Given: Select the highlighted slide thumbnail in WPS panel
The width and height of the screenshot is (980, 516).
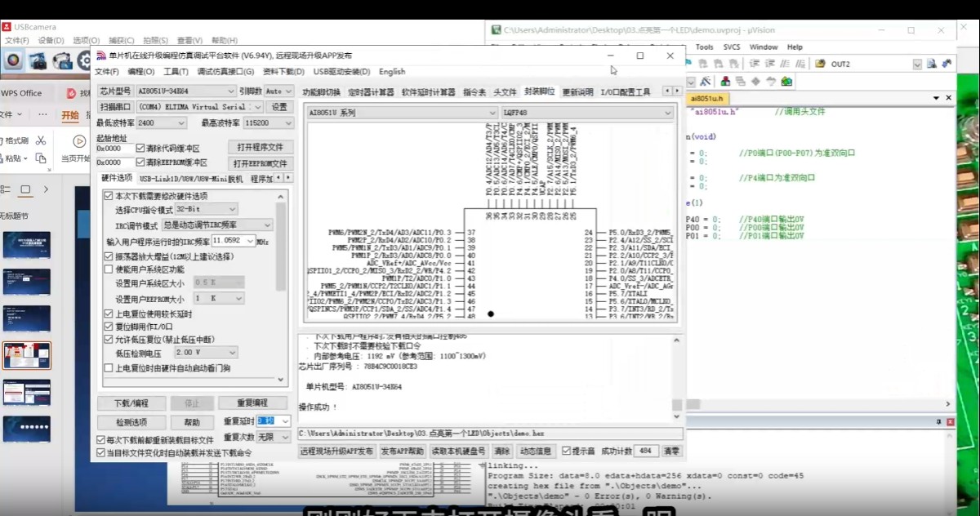Looking at the screenshot, I should tap(26, 356).
